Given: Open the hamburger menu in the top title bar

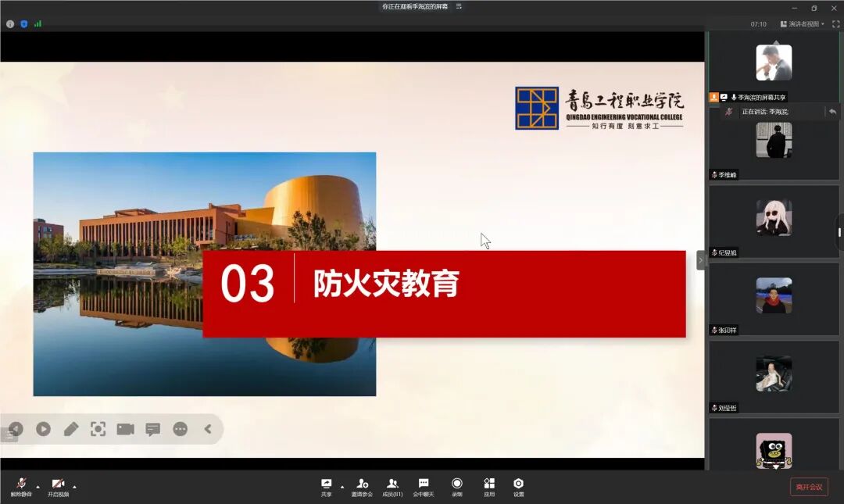Looking at the screenshot, I should click(459, 6).
